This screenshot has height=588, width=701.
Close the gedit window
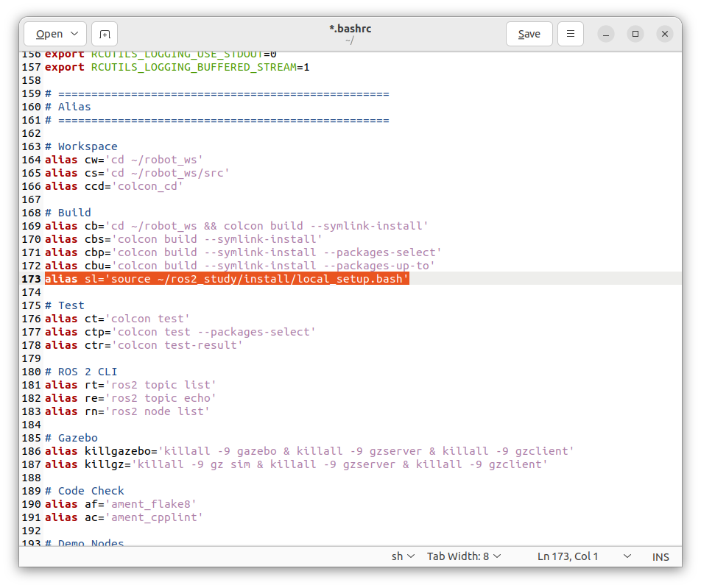tap(665, 34)
